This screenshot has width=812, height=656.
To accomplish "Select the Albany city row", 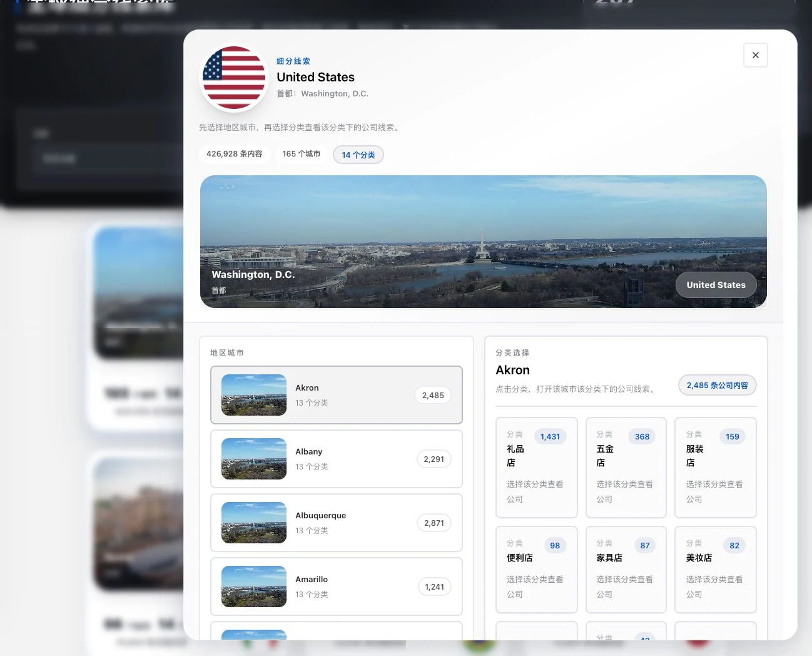I will tap(337, 459).
